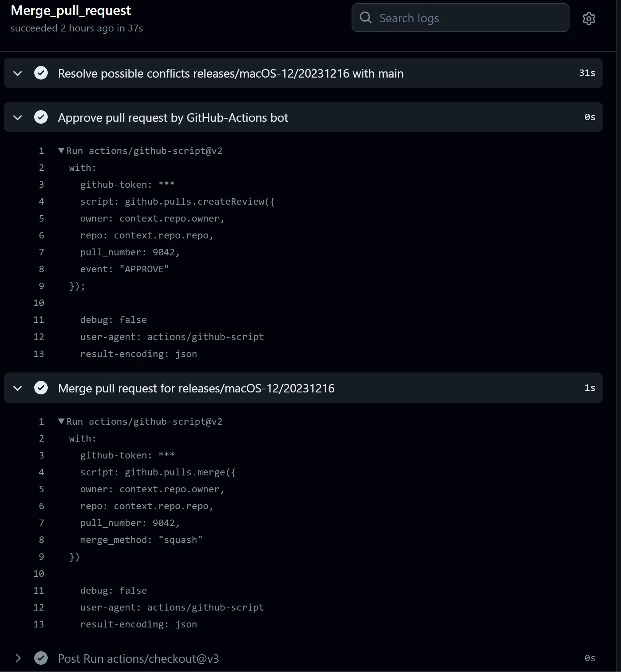Image resolution: width=621 pixels, height=672 pixels.
Task: Collapse the Merge pull request step chevron
Action: [x=18, y=388]
